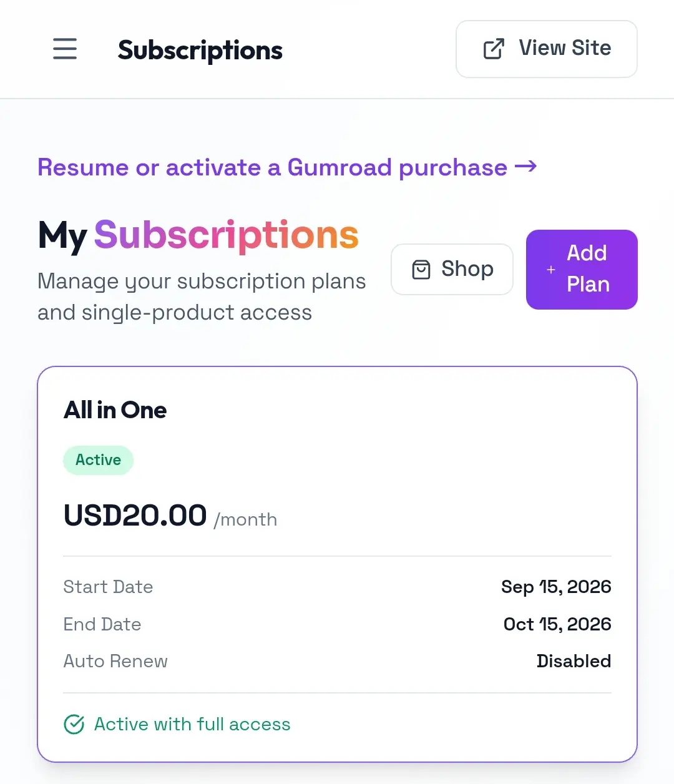674x784 pixels.
Task: Click the external-link icon in View Site
Action: tap(494, 49)
